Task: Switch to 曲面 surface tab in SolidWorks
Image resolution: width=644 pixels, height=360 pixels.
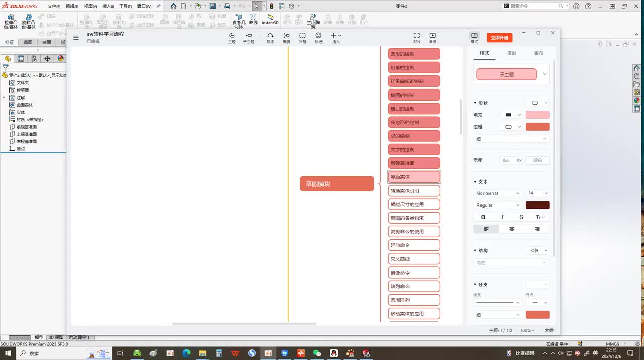Action: [46, 43]
